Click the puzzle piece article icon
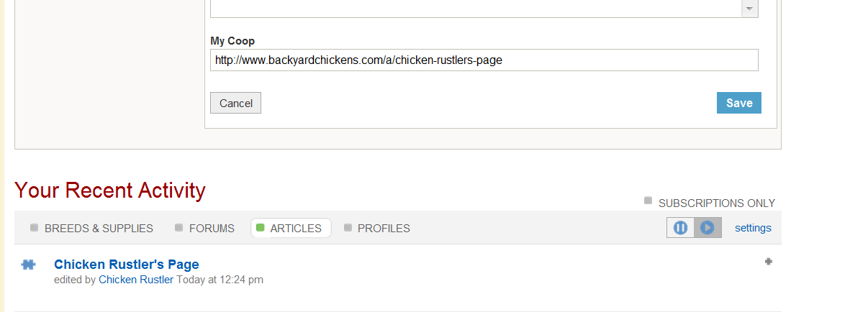This screenshot has height=312, width=868. click(x=28, y=265)
